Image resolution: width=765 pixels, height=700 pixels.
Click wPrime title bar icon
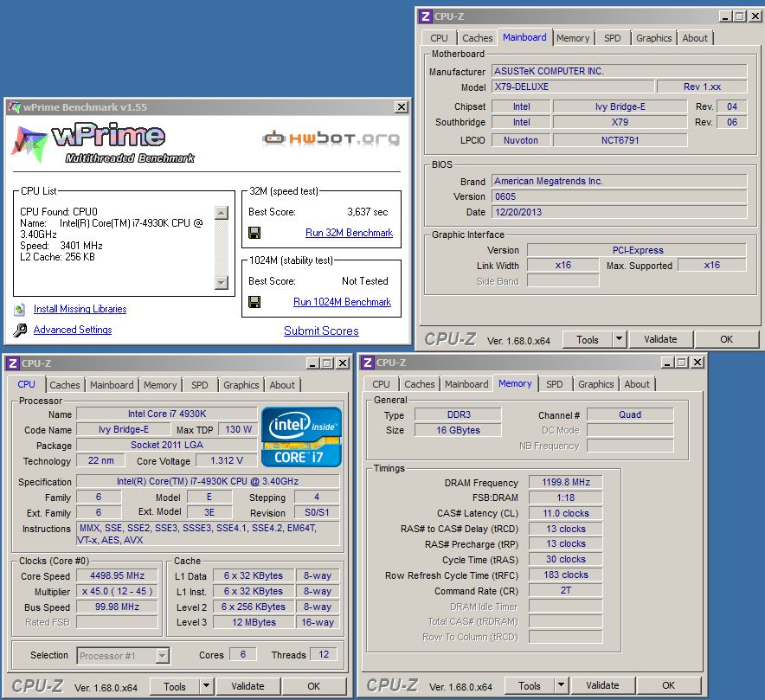pos(14,106)
